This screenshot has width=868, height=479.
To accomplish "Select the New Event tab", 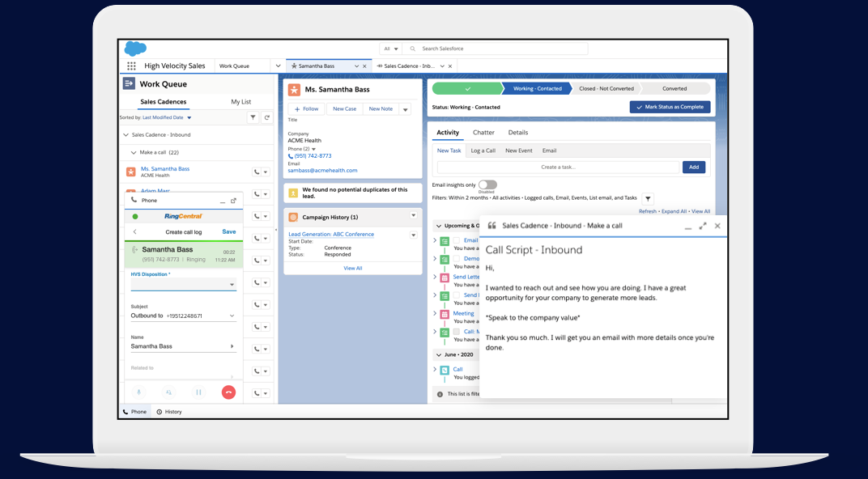I will pos(519,150).
